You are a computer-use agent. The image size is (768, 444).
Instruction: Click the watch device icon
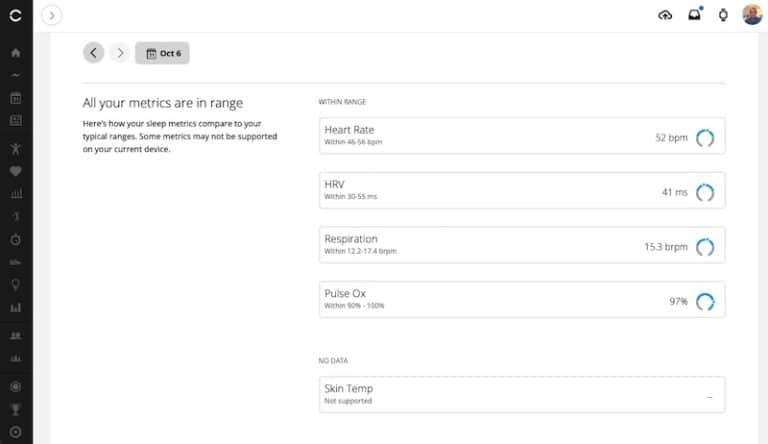coord(723,15)
